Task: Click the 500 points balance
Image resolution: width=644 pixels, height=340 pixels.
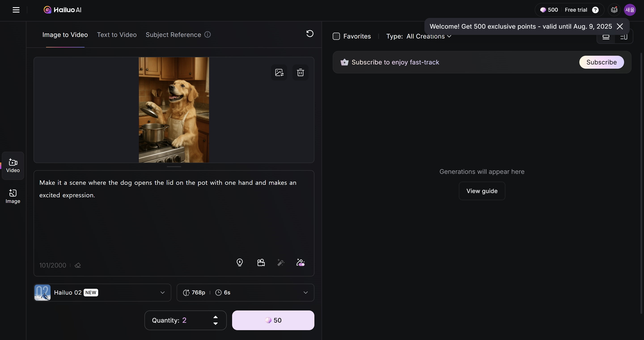Action: pyautogui.click(x=549, y=10)
